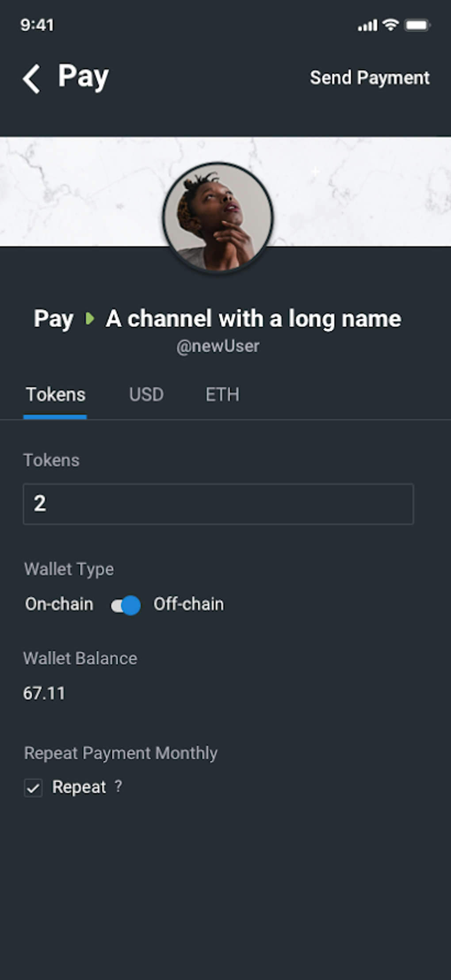Toggle the Wallet Type switch

(x=126, y=605)
